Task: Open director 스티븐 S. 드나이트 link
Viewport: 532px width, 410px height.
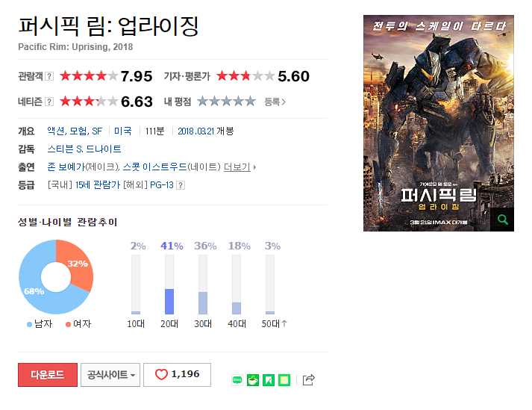Action: pos(84,149)
